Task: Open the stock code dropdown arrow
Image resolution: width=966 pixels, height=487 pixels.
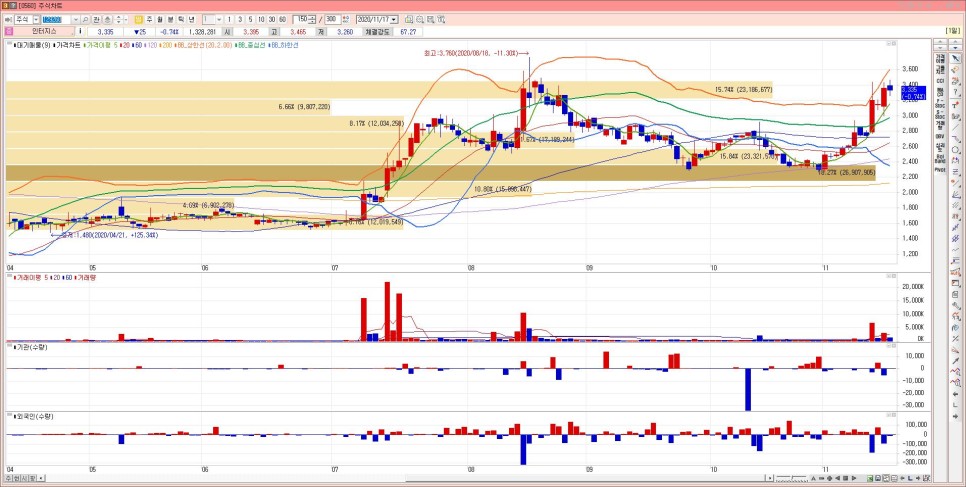Action: pos(76,19)
